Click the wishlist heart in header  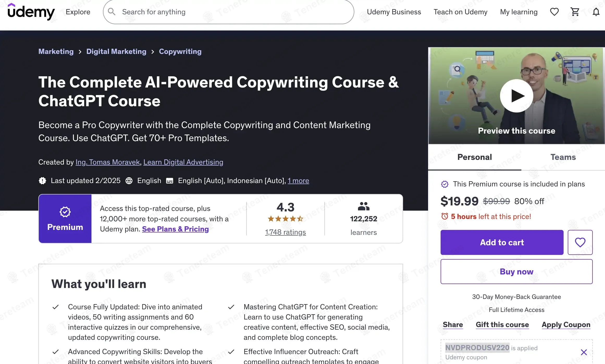pyautogui.click(x=554, y=12)
